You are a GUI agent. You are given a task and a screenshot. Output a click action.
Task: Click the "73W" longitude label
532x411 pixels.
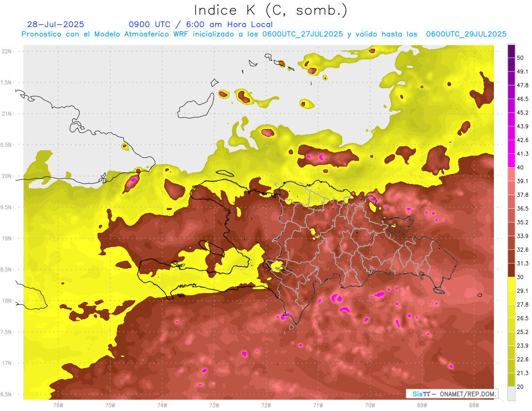214,405
